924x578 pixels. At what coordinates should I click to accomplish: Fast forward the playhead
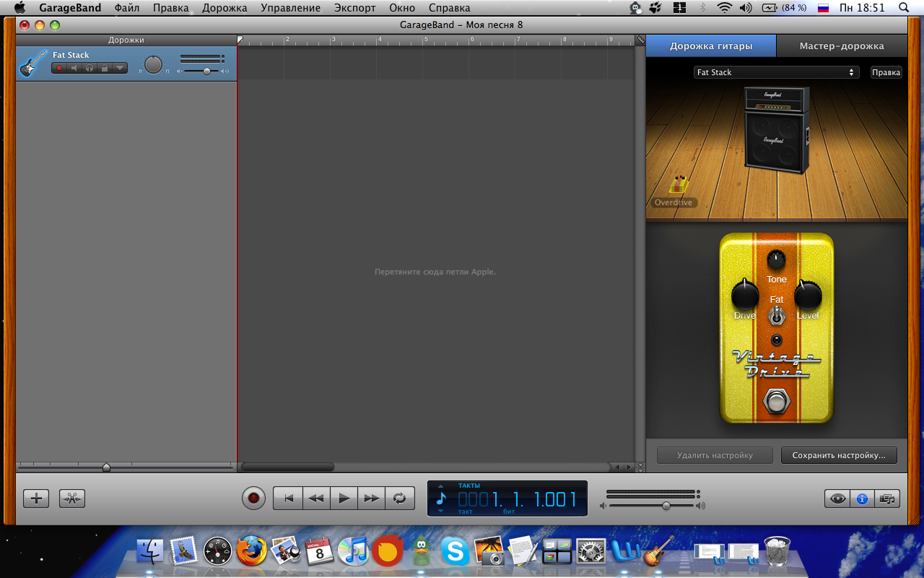372,498
